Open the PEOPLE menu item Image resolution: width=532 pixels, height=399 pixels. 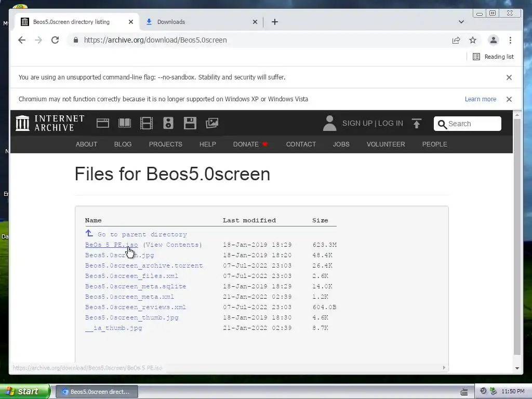click(435, 144)
